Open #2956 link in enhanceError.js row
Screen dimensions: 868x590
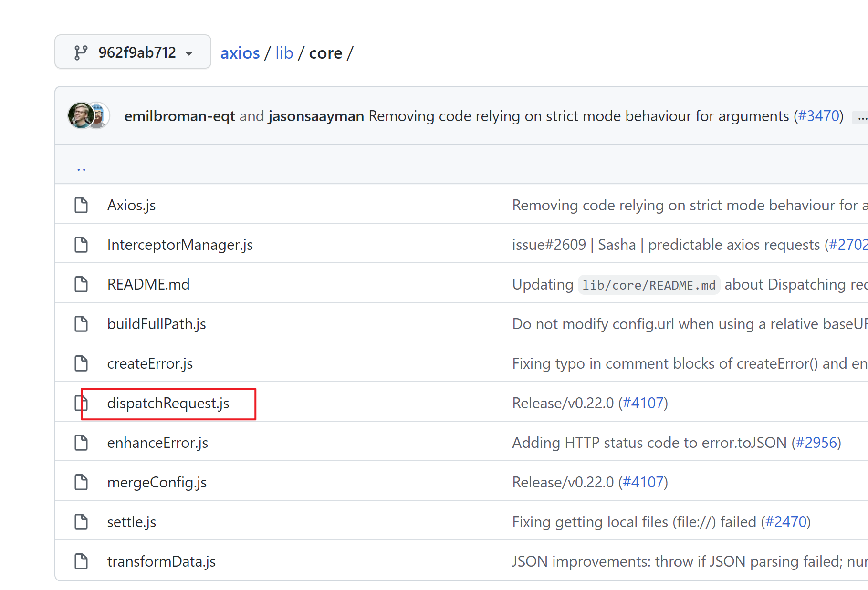coord(816,443)
